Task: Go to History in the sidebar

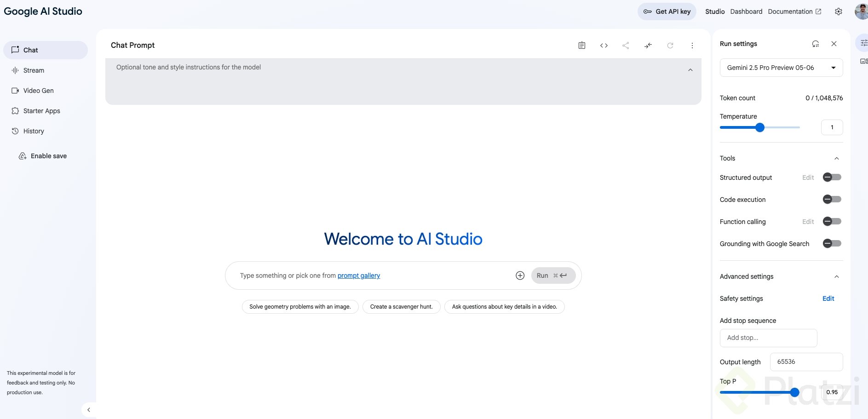Action: point(34,131)
